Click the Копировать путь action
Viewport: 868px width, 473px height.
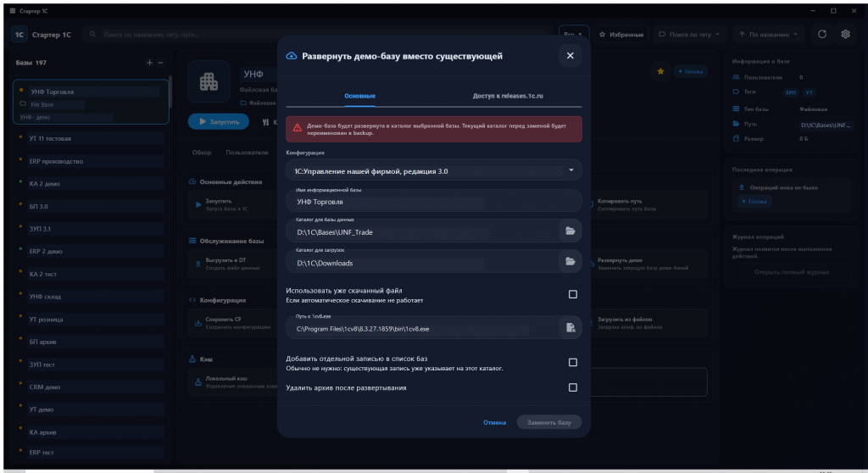(x=648, y=204)
